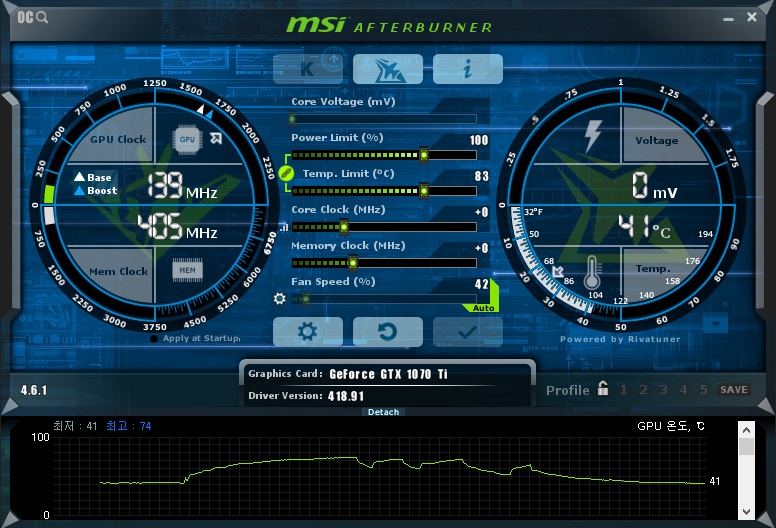776x528 pixels.
Task: Click the arrow icon on temperature gauge
Action: point(558,271)
